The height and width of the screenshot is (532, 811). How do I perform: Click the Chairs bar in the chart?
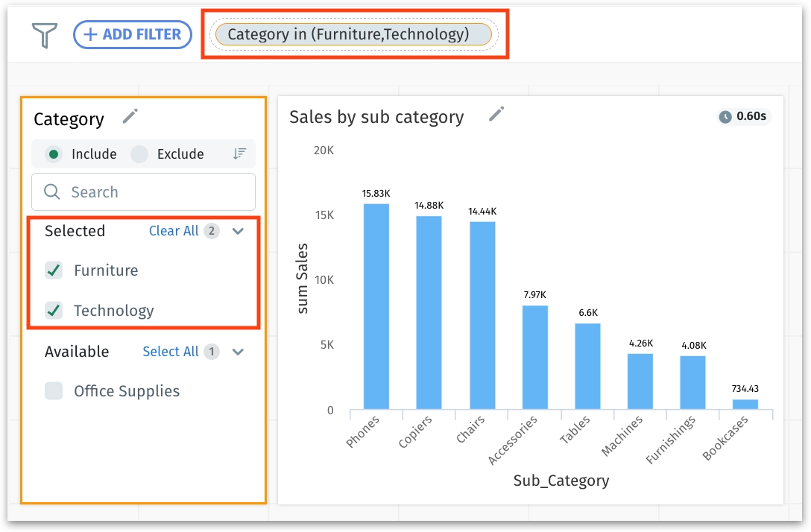point(482,314)
